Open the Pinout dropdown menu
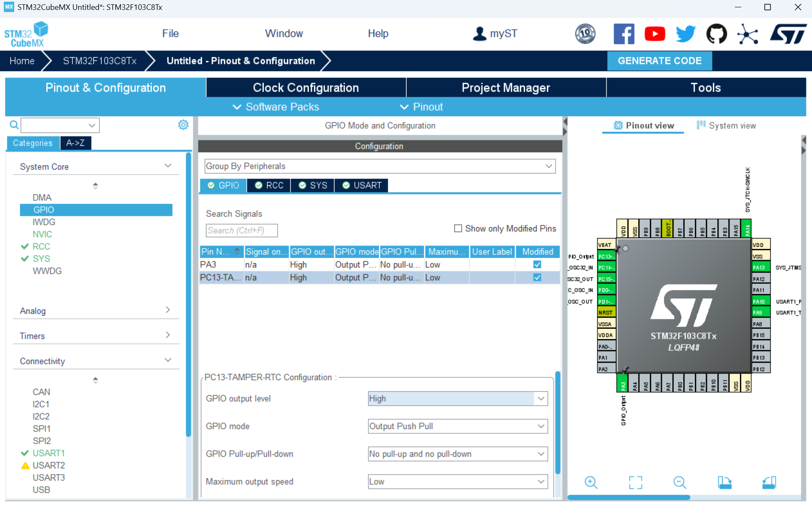 (421, 107)
